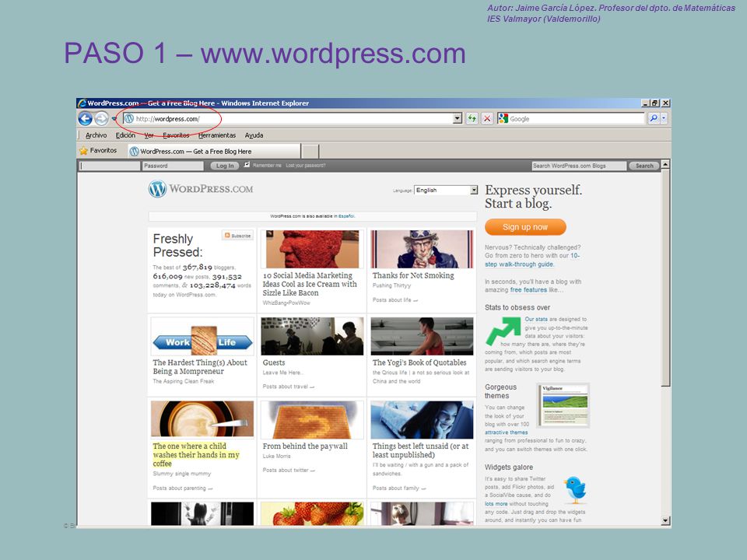Click the Search WordPress.com Blogs field
The image size is (747, 560).
click(579, 166)
